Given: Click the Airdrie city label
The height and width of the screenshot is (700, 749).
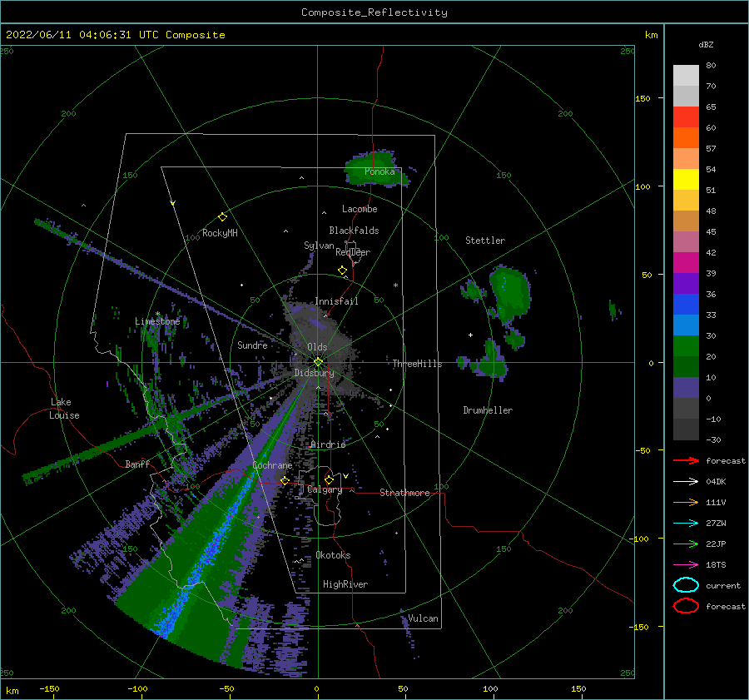Looking at the screenshot, I should [328, 444].
